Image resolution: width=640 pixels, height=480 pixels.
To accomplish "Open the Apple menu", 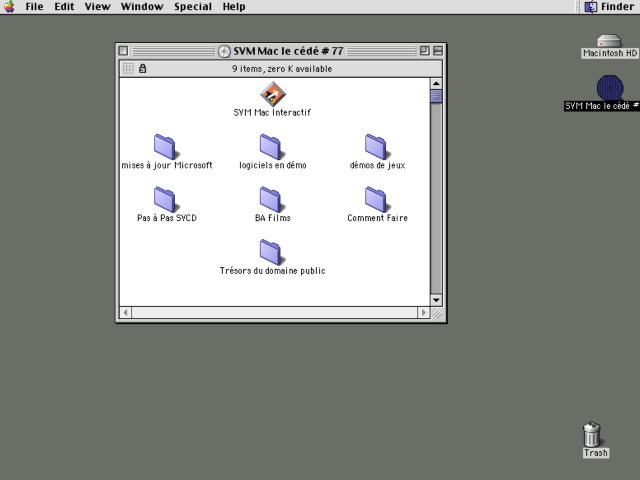I will pos(9,7).
